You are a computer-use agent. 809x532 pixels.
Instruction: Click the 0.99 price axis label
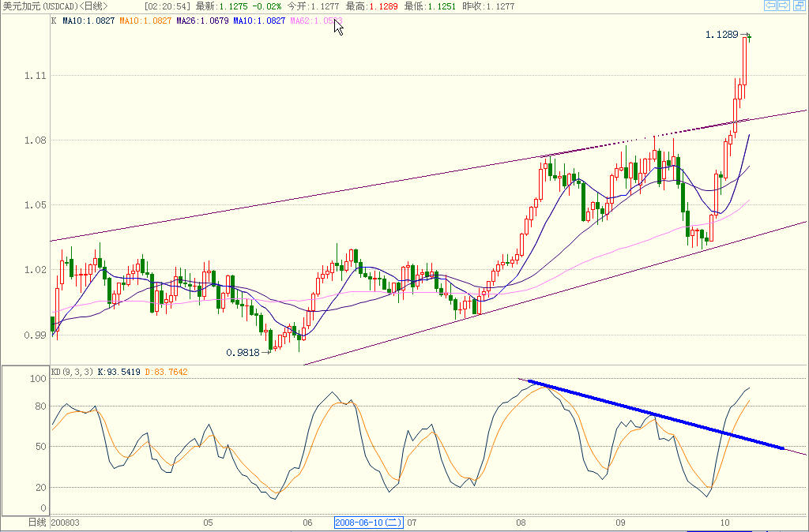35,335
